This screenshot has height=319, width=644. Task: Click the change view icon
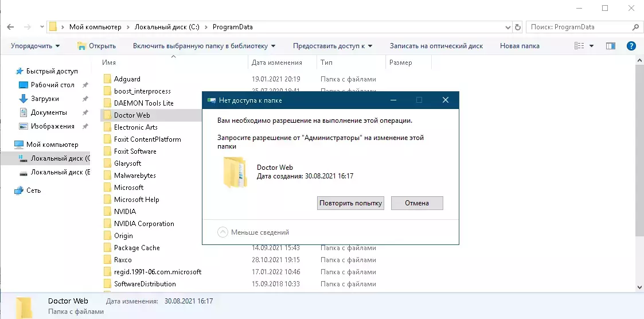[x=579, y=46]
